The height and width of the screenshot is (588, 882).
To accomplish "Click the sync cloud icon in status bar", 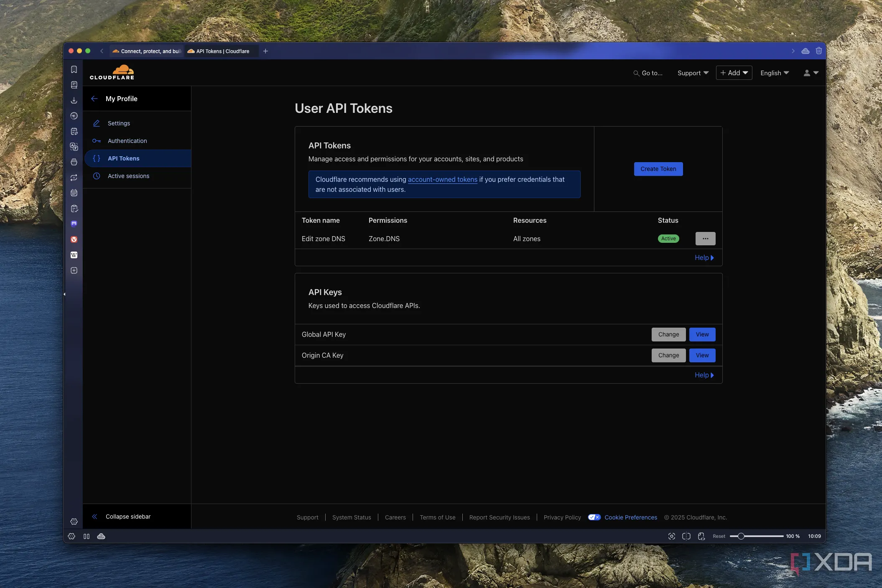I will point(101,536).
